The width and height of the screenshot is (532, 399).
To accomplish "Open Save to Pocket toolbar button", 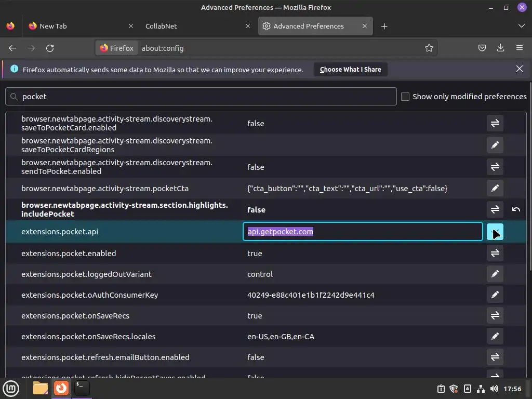I will 482,48.
